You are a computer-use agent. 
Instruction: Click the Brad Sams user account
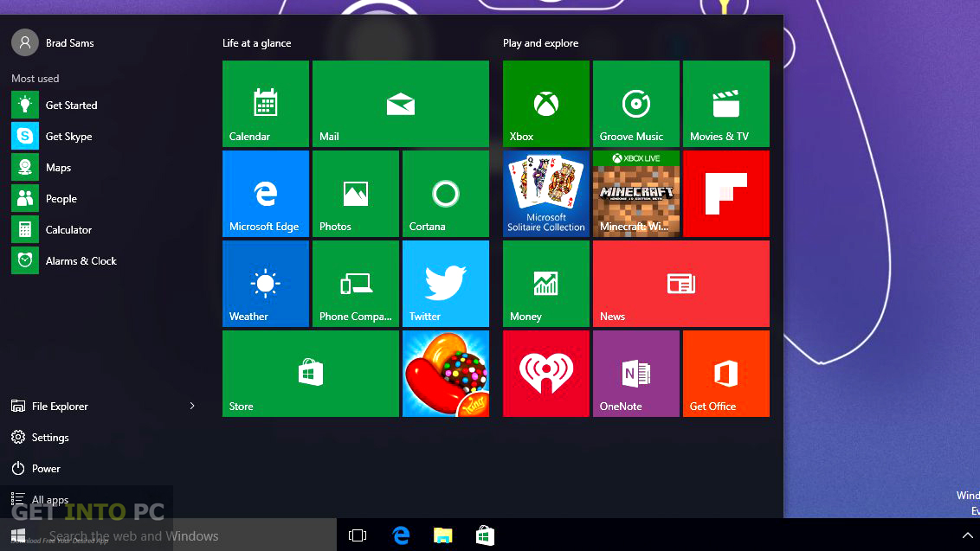pyautogui.click(x=53, y=42)
